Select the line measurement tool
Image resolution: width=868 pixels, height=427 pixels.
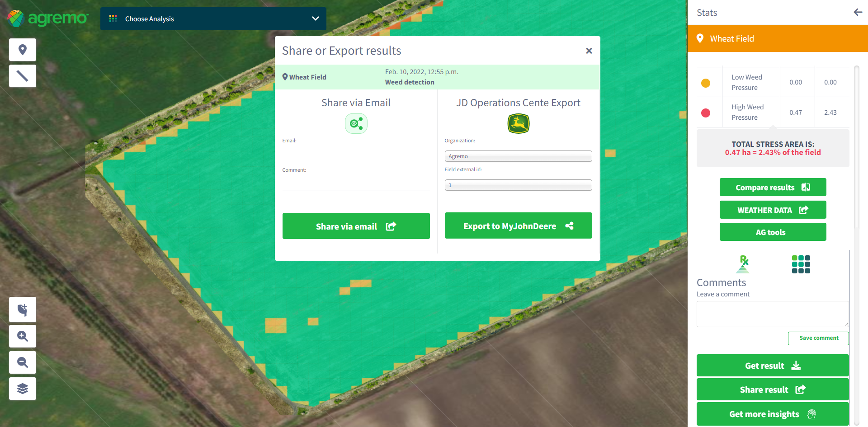click(23, 76)
